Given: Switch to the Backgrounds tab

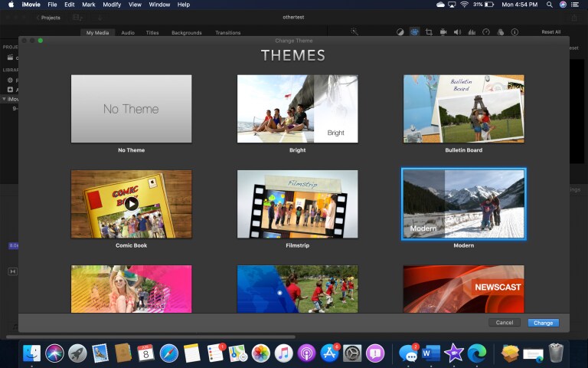Looking at the screenshot, I should (186, 33).
